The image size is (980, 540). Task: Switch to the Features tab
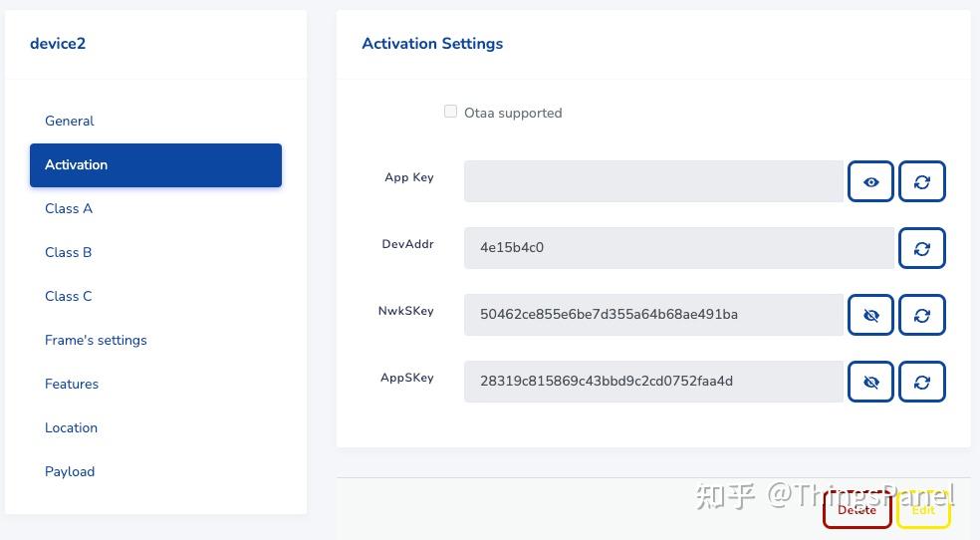tap(72, 384)
